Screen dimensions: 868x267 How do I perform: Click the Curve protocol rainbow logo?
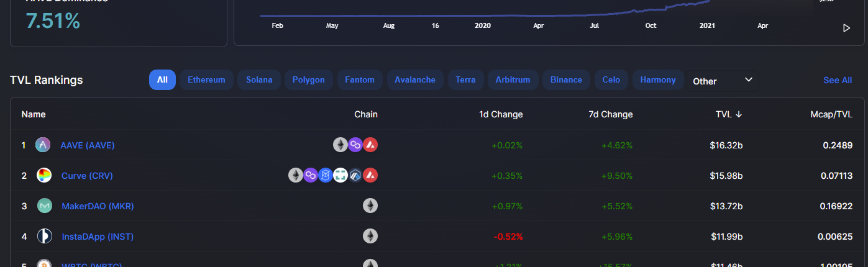coord(44,176)
